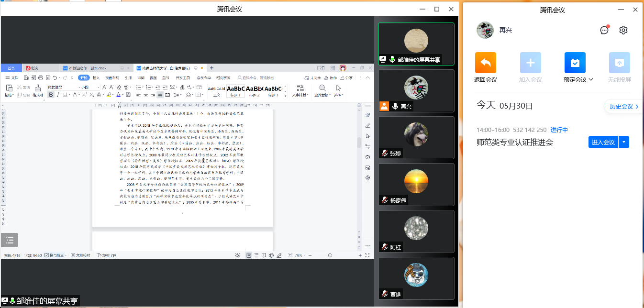Expand the arrow beside 进入会议

[624, 142]
